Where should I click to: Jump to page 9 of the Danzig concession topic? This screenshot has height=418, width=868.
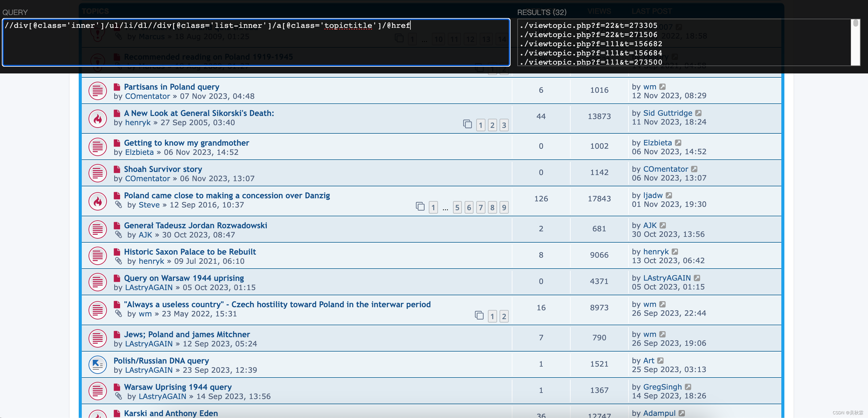point(504,207)
